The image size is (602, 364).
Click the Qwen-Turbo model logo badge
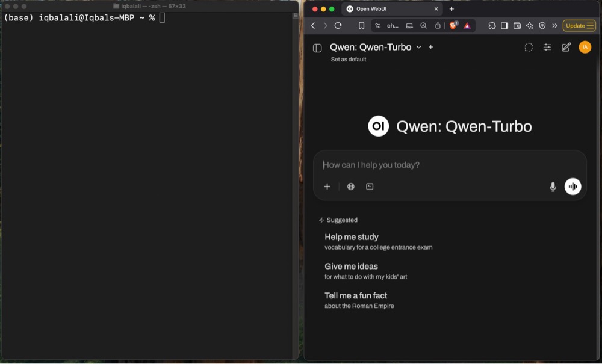point(378,126)
